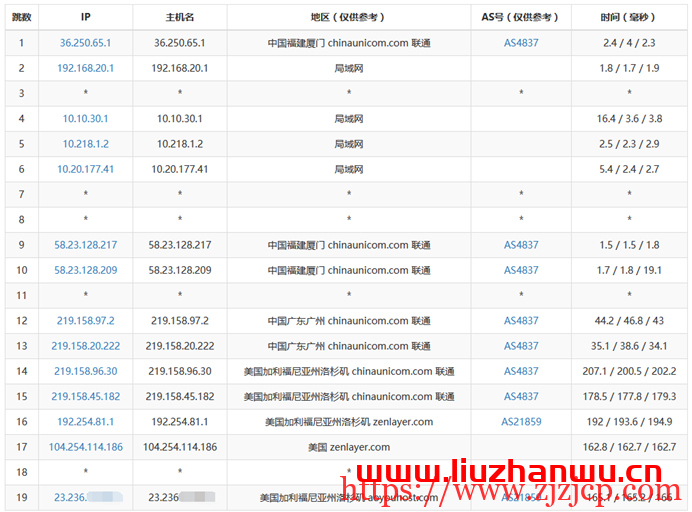
Task: Select the AS号（仅供参考）column header
Action: pyautogui.click(x=521, y=17)
